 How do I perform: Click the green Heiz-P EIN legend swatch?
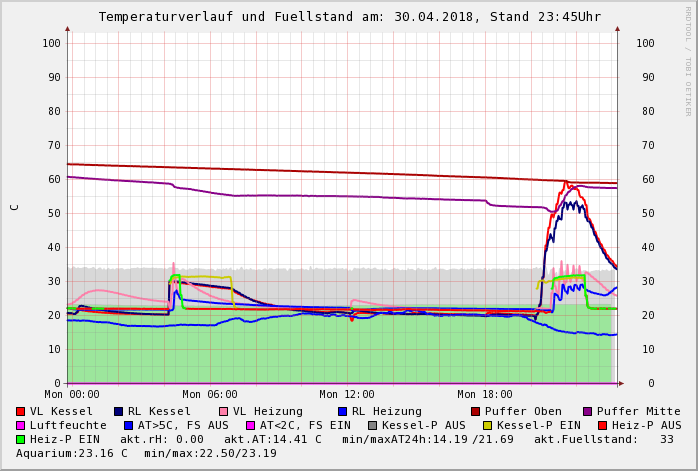click(21, 439)
